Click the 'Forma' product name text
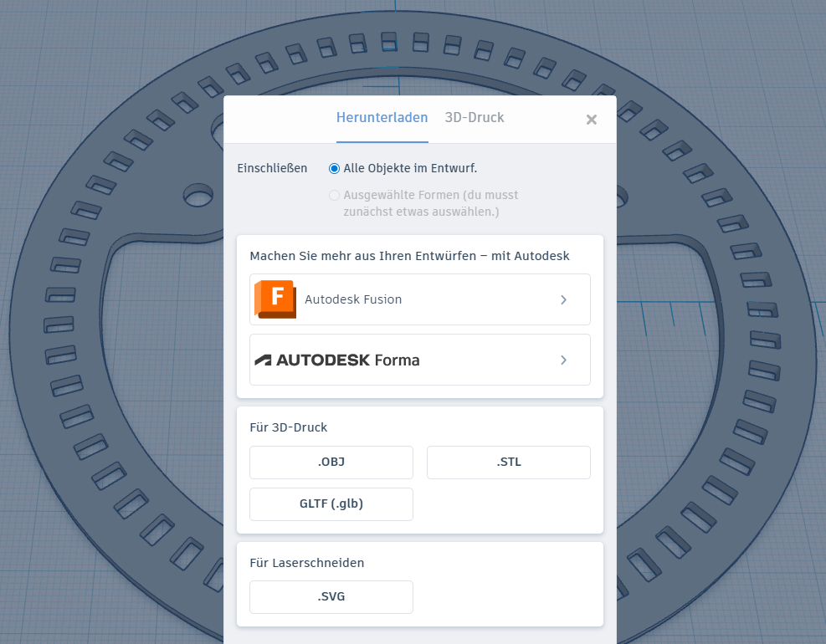Image resolution: width=826 pixels, height=644 pixels. (398, 360)
